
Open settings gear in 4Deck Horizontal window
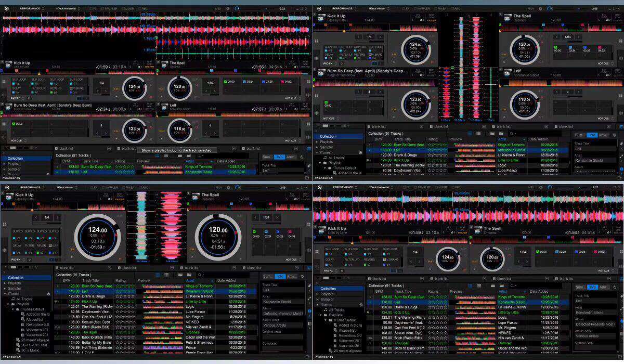(x=228, y=8)
